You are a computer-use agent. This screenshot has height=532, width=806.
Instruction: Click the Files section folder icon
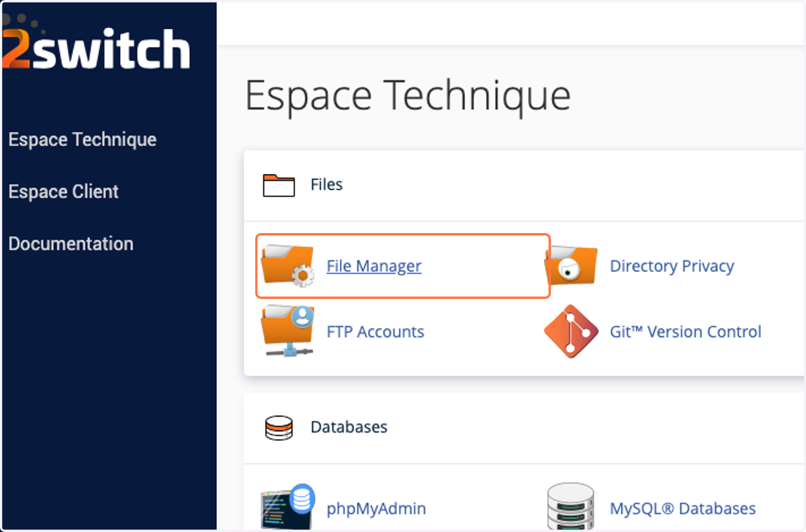(x=279, y=185)
